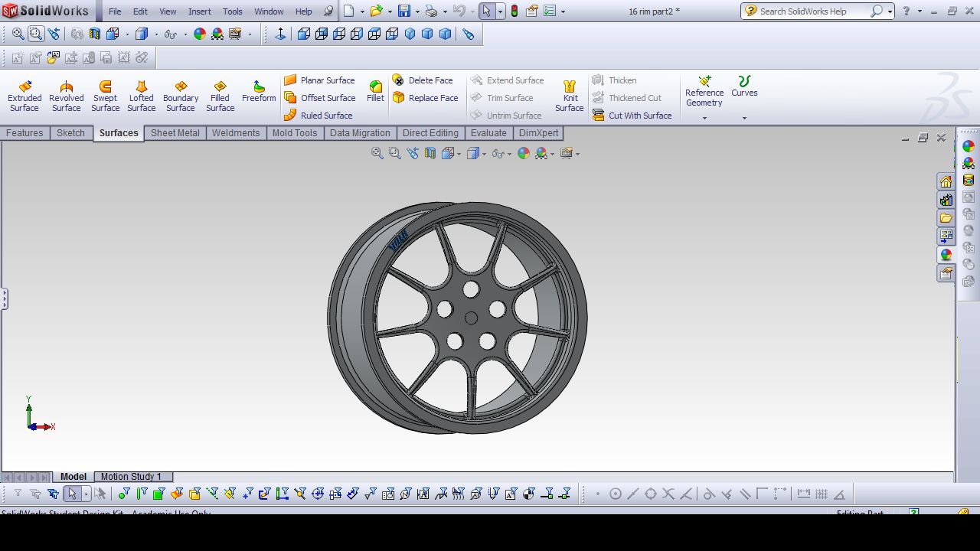This screenshot has width=980, height=551.
Task: Toggle the Select cursor tool in title bar
Action: coord(486,11)
